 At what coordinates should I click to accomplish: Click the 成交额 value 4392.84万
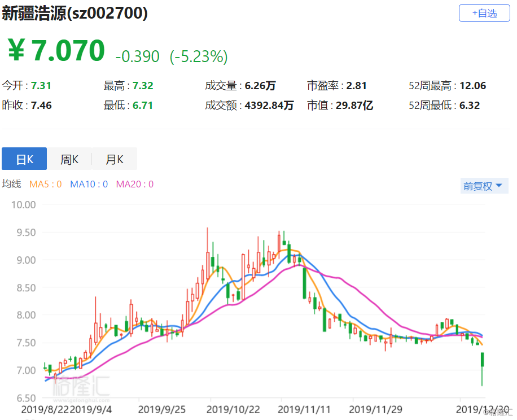(x=269, y=106)
